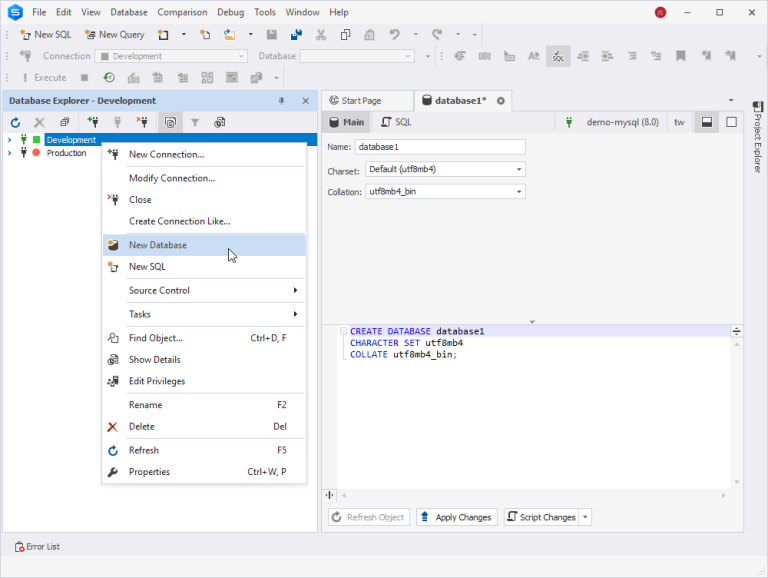Click the vertical scrollbar down arrow in SQL pane
This screenshot has width=768, height=578.
click(737, 482)
